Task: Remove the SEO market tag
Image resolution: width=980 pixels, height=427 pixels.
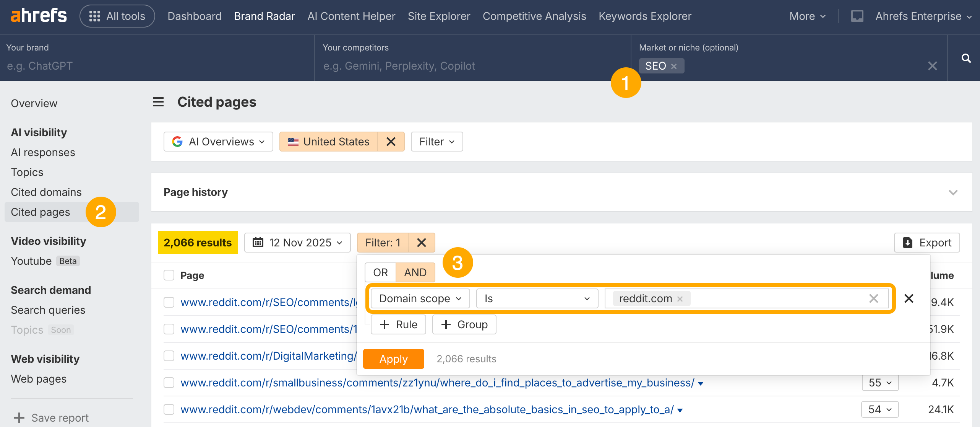Action: pos(674,66)
